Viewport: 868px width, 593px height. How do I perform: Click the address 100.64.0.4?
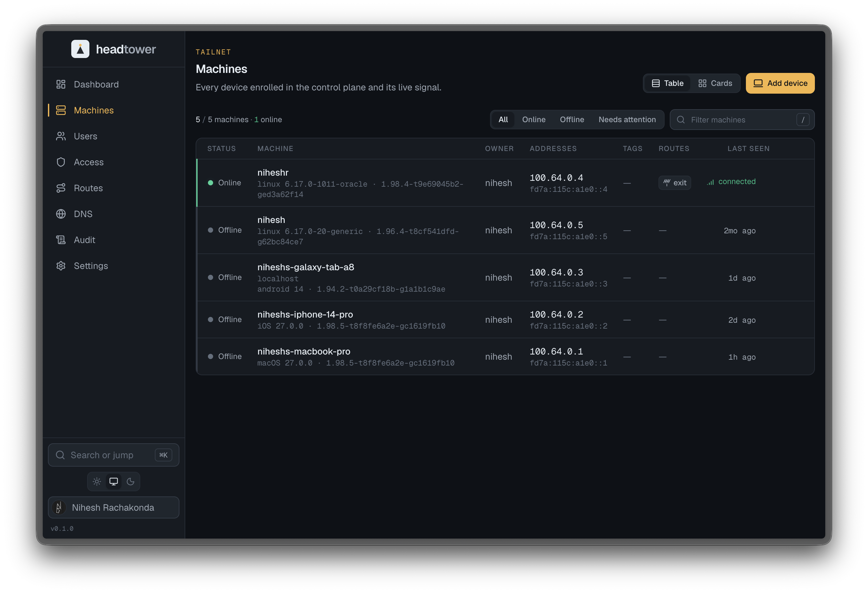(556, 178)
